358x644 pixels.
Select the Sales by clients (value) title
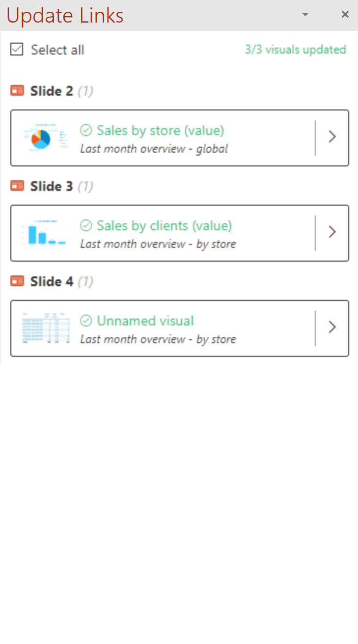[164, 225]
